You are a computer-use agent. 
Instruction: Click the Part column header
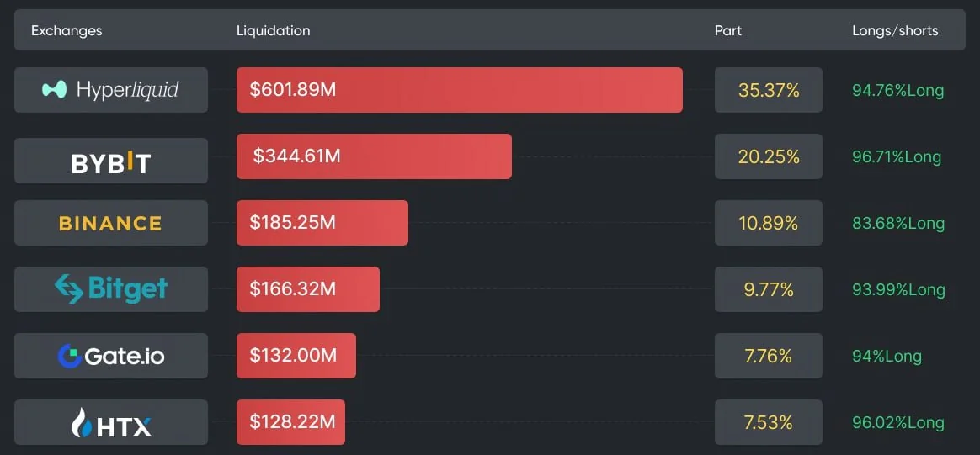click(x=728, y=30)
